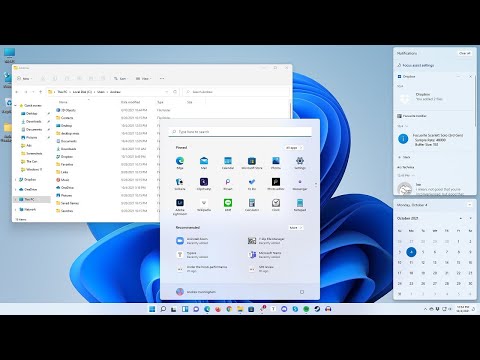Open the Clock pinned app
This screenshot has height=360, width=480.
(x=276, y=205)
